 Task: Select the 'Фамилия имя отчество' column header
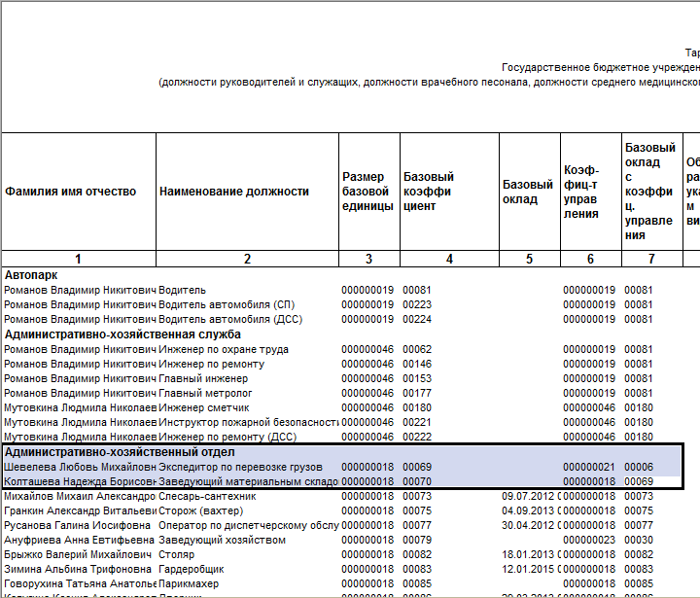(79, 192)
